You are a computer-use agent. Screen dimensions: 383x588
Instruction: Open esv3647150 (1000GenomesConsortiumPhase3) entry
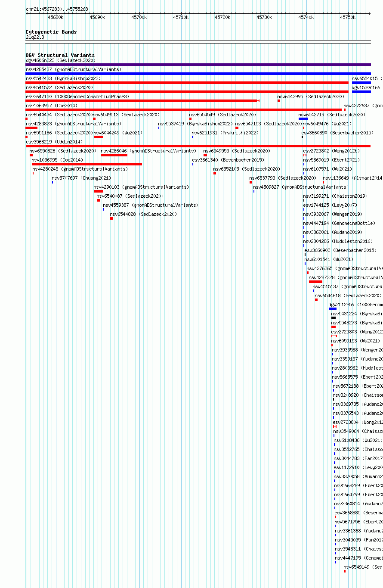click(x=77, y=97)
